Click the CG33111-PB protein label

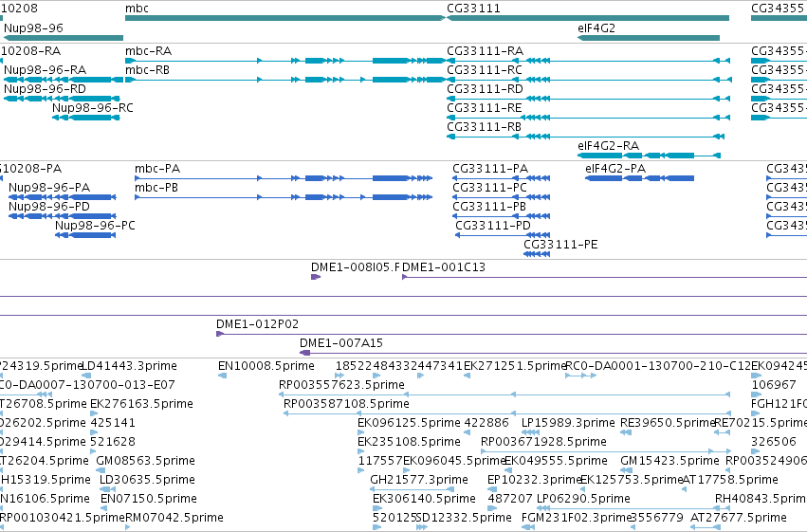pos(489,207)
